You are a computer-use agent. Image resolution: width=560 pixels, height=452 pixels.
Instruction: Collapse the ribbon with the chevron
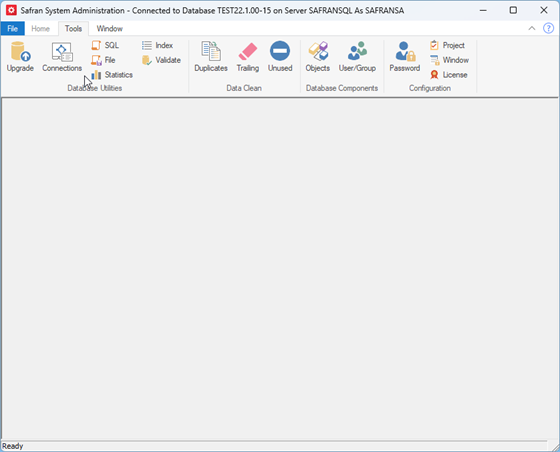tap(532, 28)
